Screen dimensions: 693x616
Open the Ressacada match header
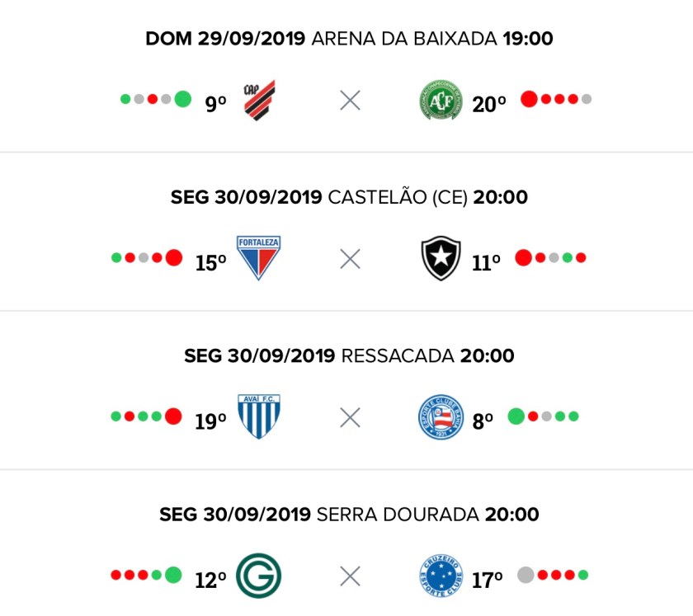(349, 356)
